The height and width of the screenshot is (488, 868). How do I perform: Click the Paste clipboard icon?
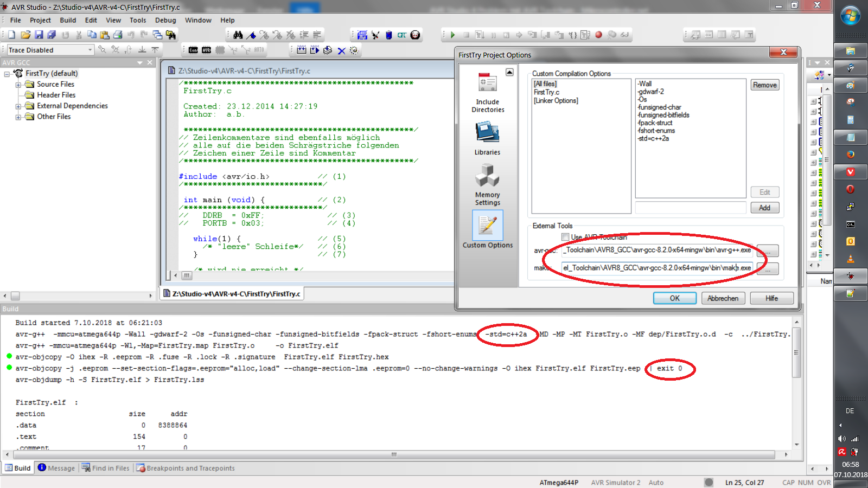tap(105, 35)
